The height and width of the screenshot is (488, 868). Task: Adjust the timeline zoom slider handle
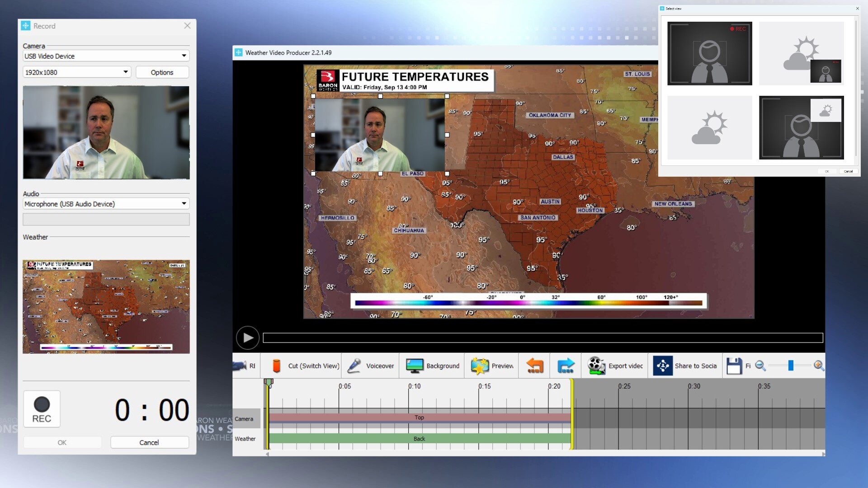coord(791,366)
